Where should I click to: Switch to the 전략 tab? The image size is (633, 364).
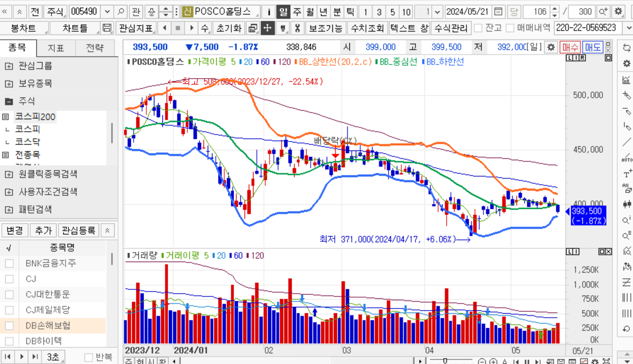[x=95, y=48]
